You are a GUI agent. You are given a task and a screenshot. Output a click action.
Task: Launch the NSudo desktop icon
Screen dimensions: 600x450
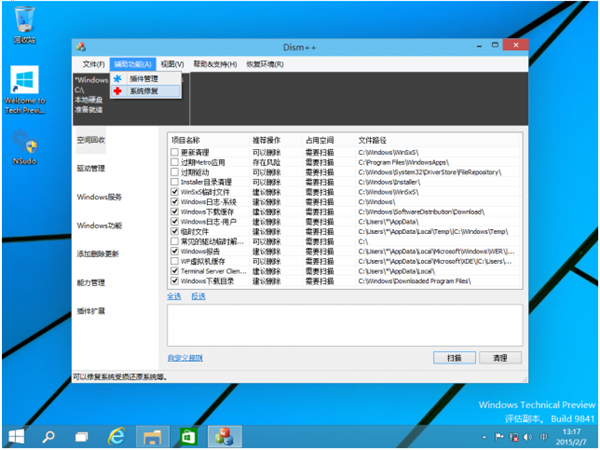coord(24,147)
